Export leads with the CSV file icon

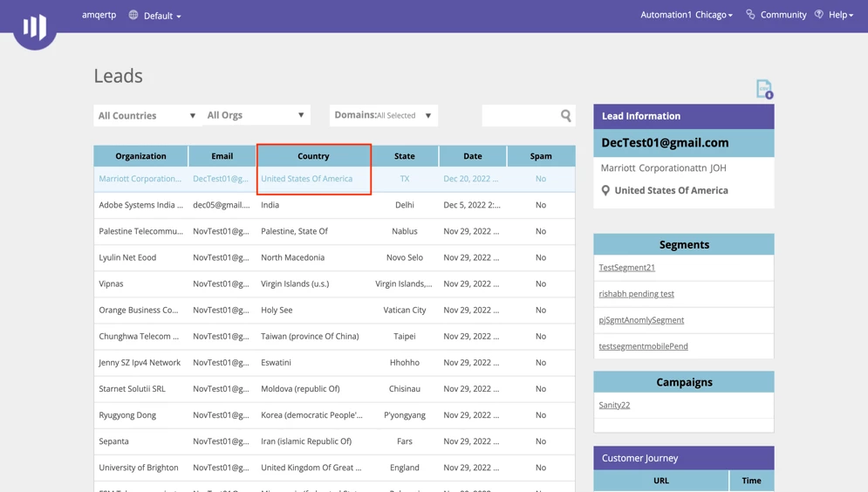pos(764,89)
